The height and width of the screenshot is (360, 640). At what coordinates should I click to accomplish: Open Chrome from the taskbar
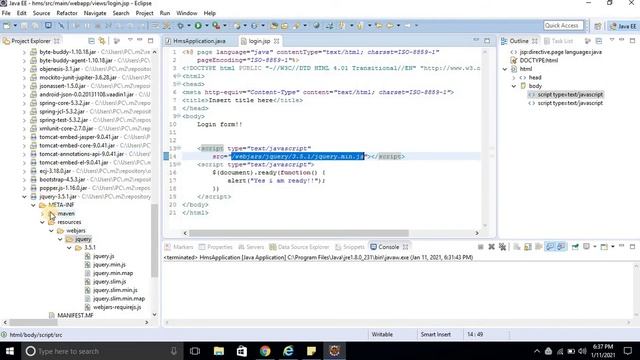tap(265, 351)
